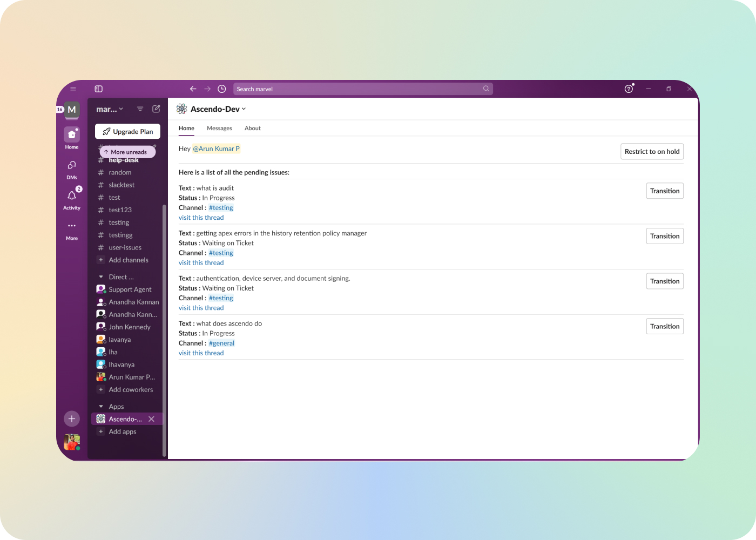Open the user-issues channel

click(127, 247)
